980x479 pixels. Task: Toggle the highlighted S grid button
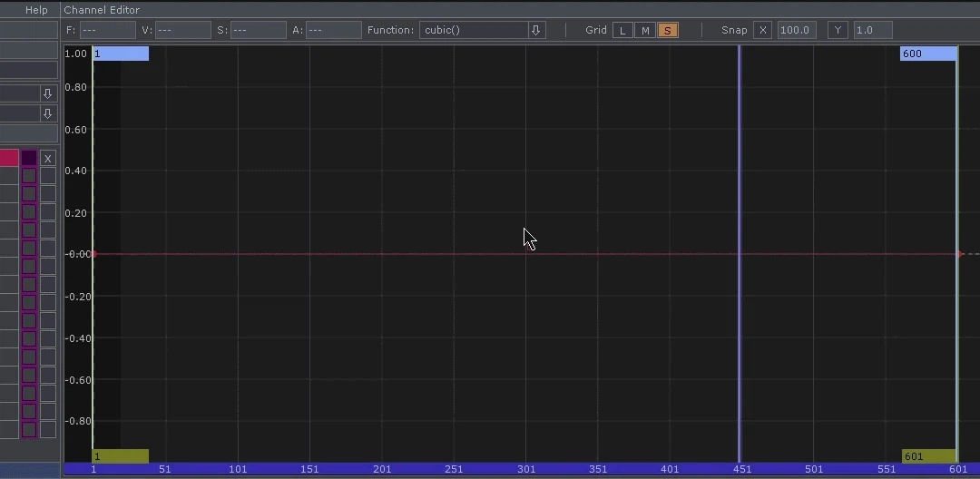click(668, 31)
